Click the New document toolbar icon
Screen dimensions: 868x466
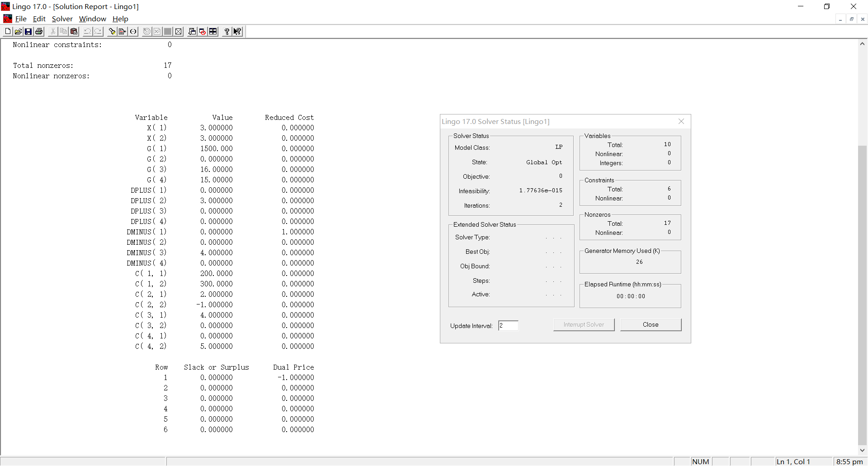point(8,32)
